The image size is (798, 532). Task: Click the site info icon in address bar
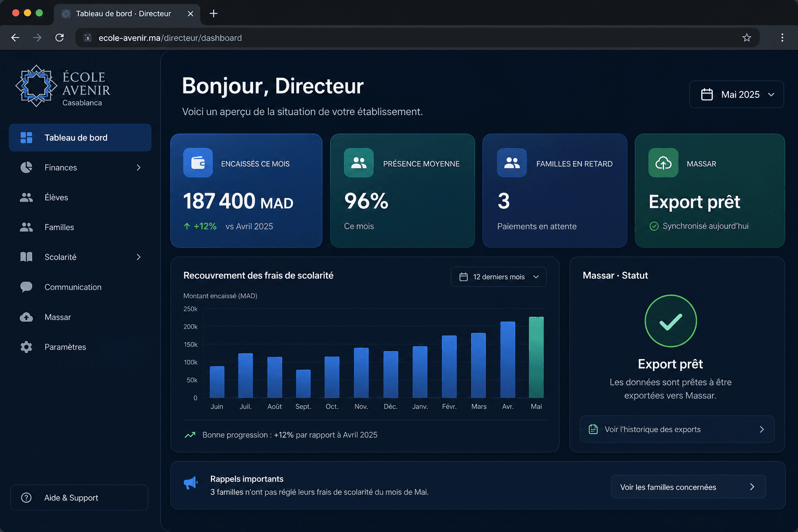tap(88, 37)
